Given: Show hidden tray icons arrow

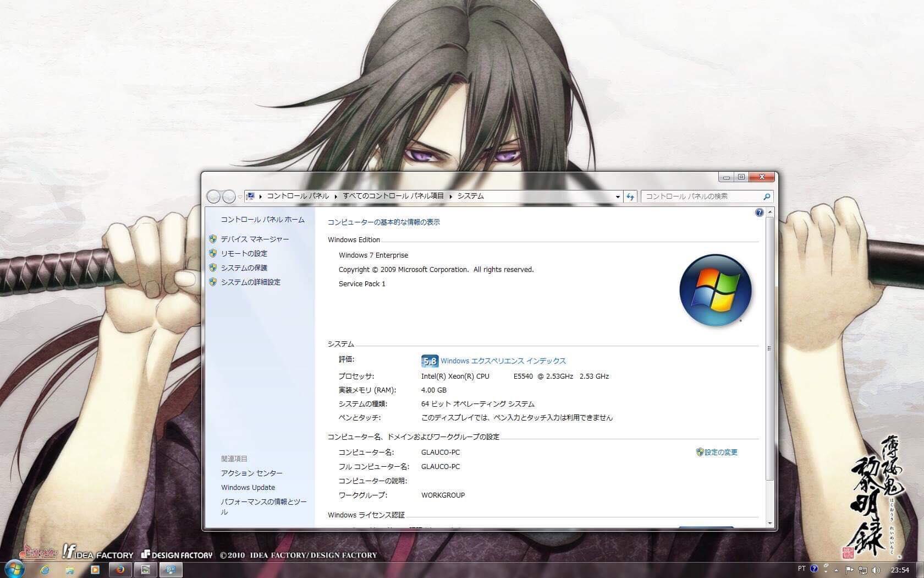Looking at the screenshot, I should click(837, 570).
